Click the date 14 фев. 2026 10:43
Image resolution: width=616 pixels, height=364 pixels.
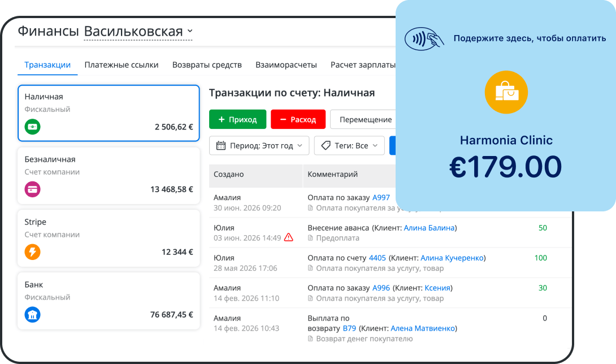[x=246, y=328]
